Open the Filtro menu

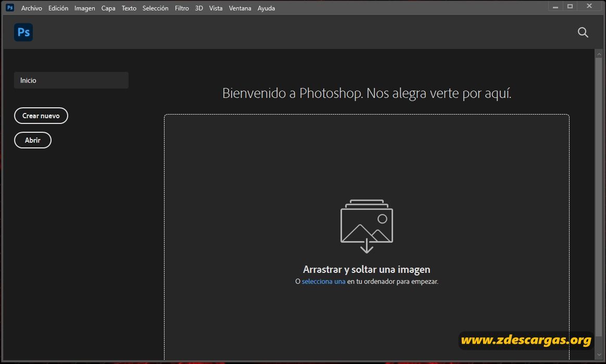pos(182,8)
